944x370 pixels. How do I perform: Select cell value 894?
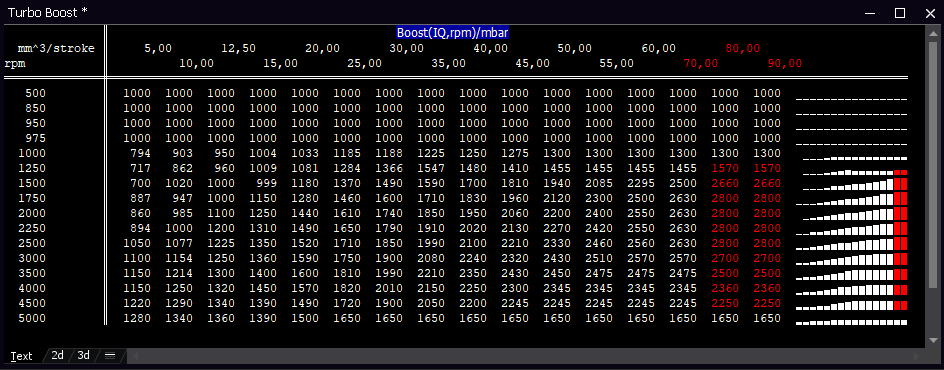141,229
